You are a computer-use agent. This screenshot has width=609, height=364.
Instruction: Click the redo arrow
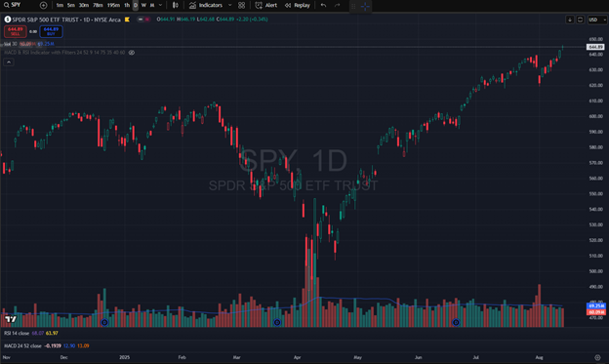pos(337,5)
